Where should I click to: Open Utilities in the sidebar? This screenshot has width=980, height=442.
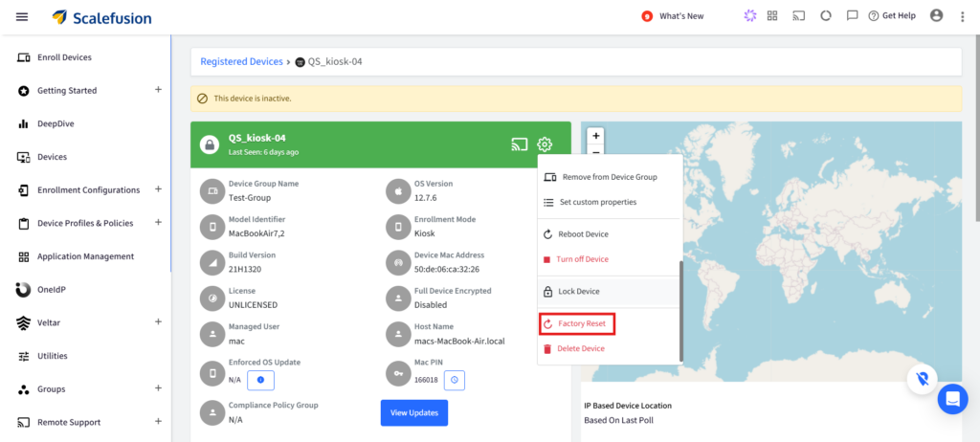(x=53, y=356)
